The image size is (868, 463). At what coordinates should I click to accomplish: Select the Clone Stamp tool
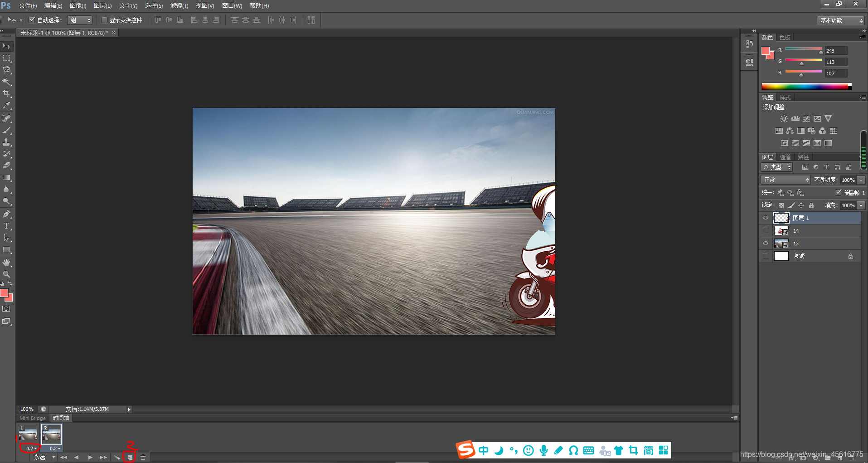(x=7, y=142)
